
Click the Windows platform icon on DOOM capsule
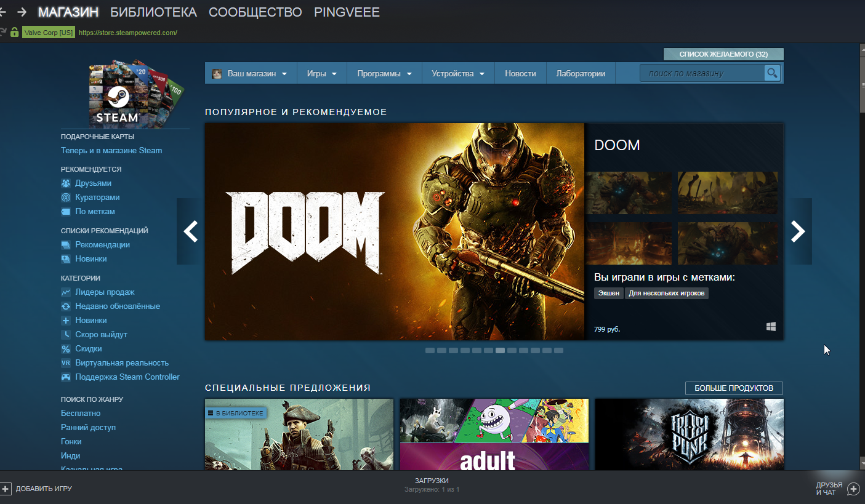coord(771,327)
